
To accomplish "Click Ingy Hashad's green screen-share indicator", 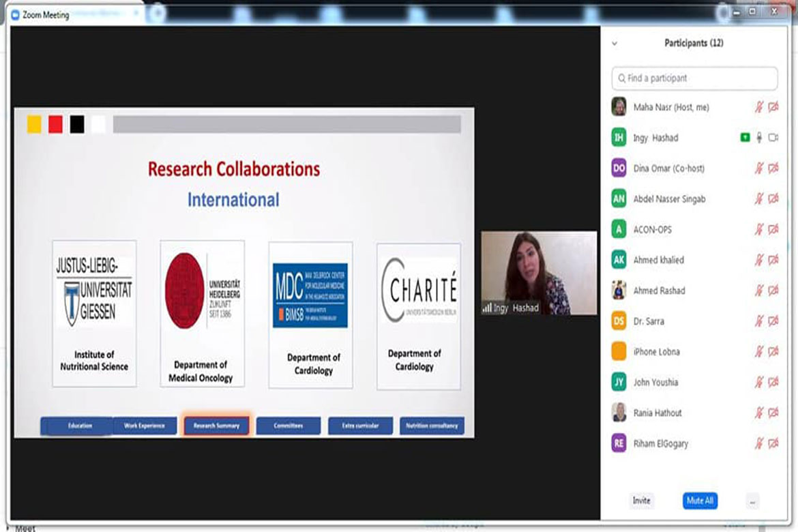I will (745, 138).
